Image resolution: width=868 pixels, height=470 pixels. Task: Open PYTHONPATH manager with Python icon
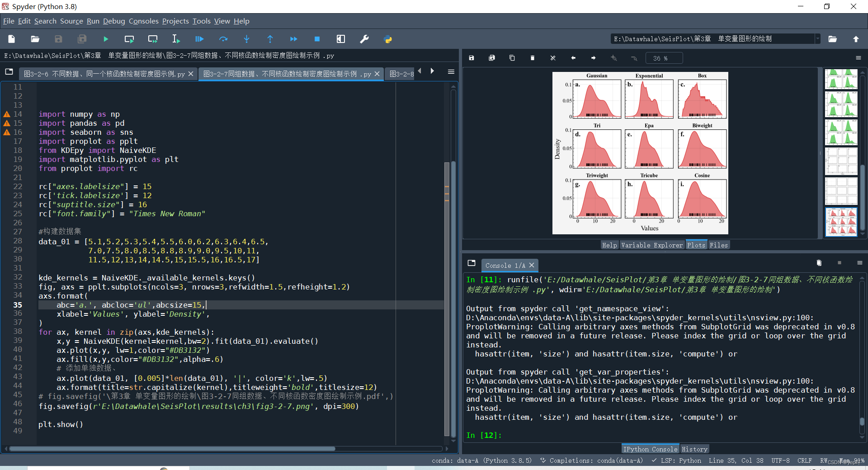(388, 39)
